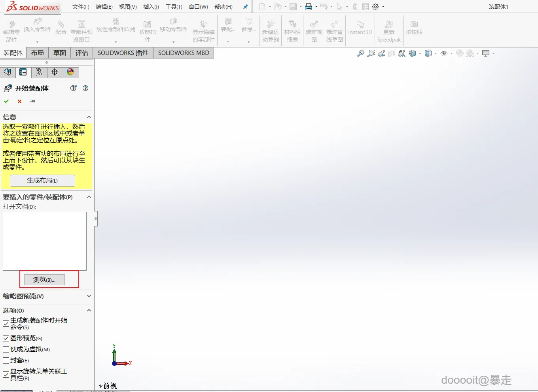The height and width of the screenshot is (392, 538).
Task: Click the Open file folder icon
Action: (278, 7)
